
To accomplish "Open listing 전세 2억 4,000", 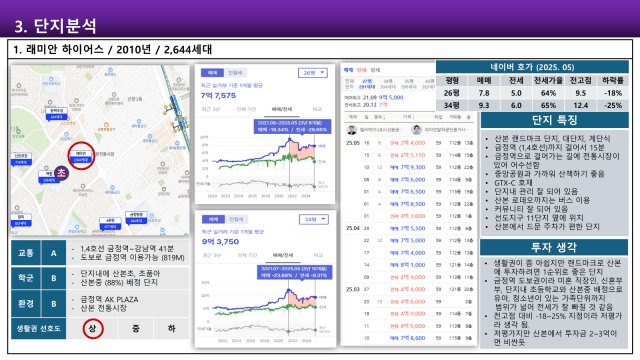I will click(409, 143).
